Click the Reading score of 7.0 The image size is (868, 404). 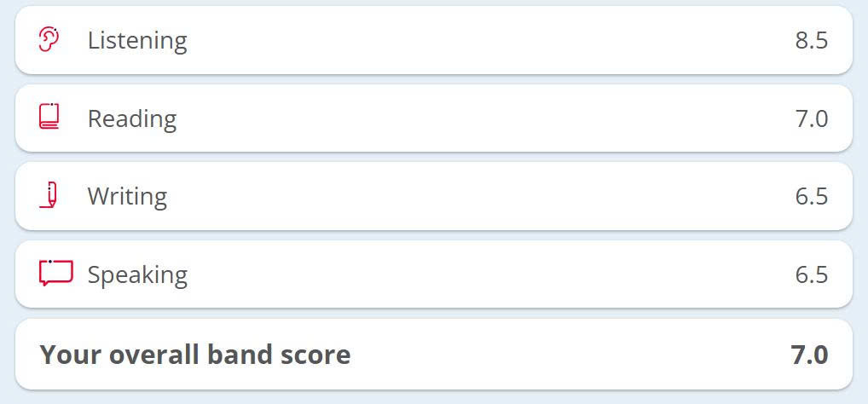[811, 118]
